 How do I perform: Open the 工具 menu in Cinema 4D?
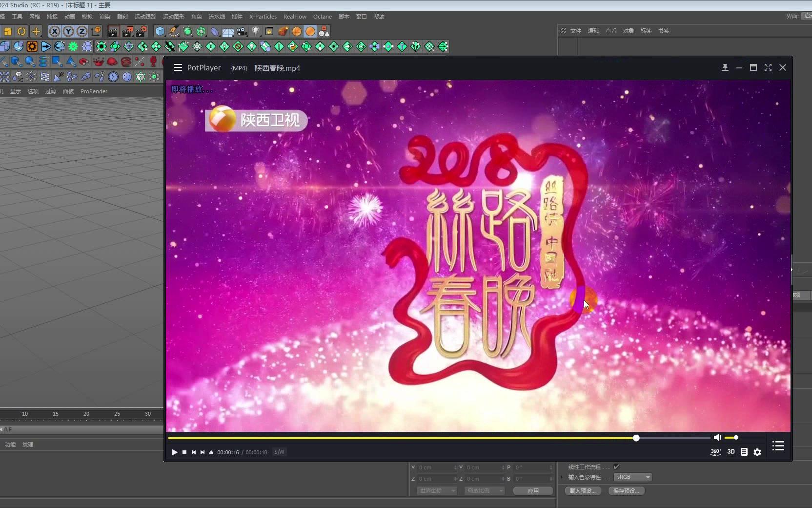(x=17, y=17)
